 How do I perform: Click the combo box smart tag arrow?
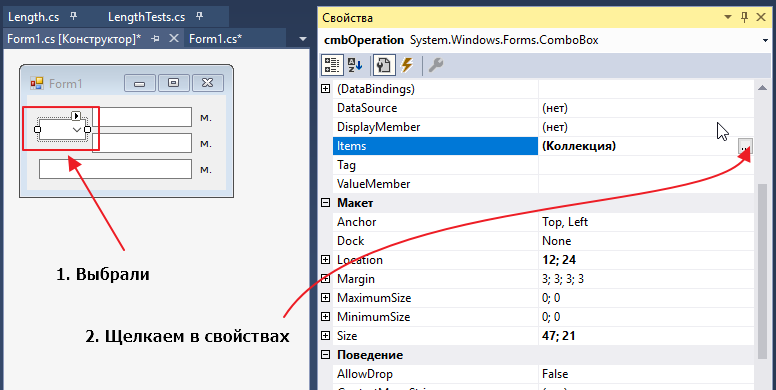point(76,116)
